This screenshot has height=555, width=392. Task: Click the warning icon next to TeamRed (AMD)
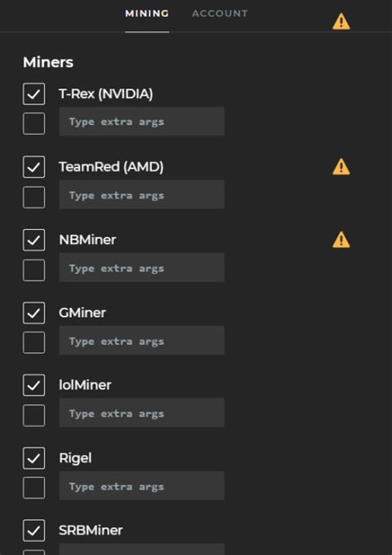[341, 167]
